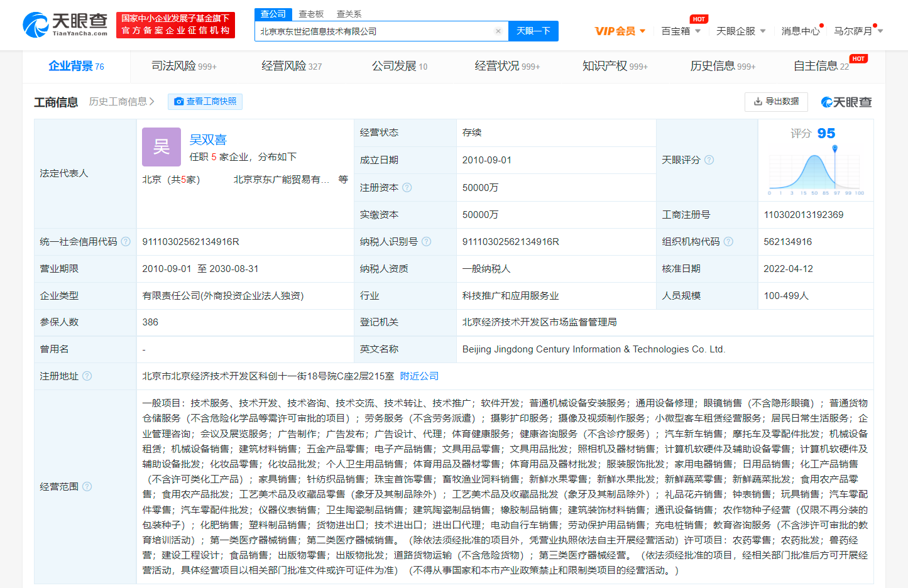Open legal representative 吴双喜 profile link

point(208,139)
